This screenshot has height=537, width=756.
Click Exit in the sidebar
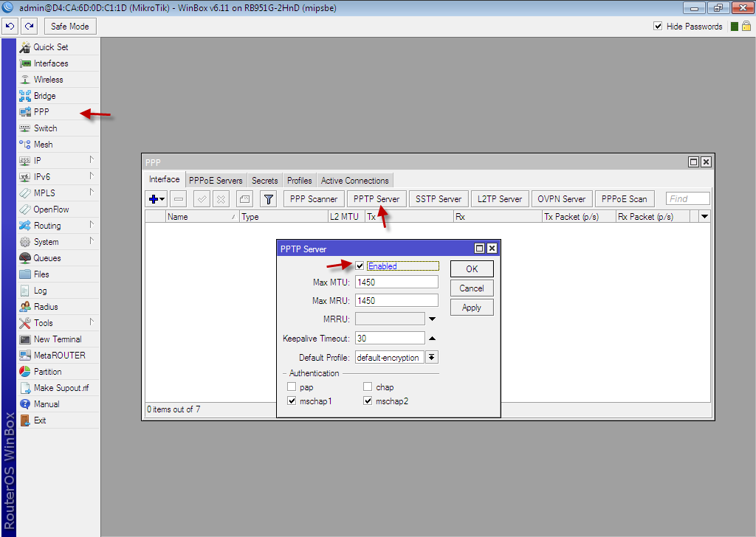(58, 420)
